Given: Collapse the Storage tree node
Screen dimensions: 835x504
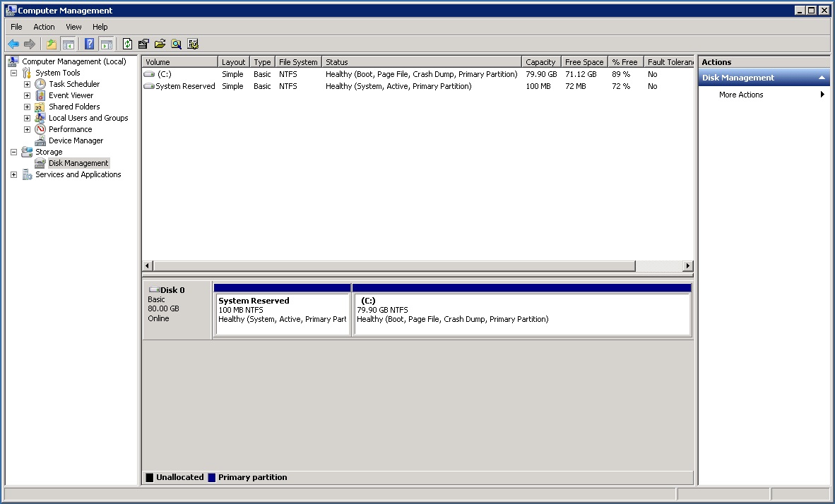Looking at the screenshot, I should pos(13,152).
